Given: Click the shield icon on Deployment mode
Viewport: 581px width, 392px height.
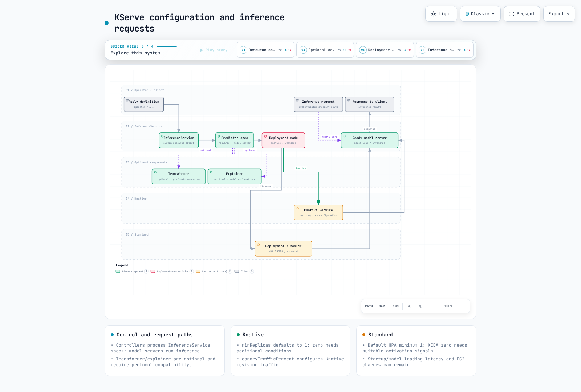Looking at the screenshot, I should pos(265,136).
